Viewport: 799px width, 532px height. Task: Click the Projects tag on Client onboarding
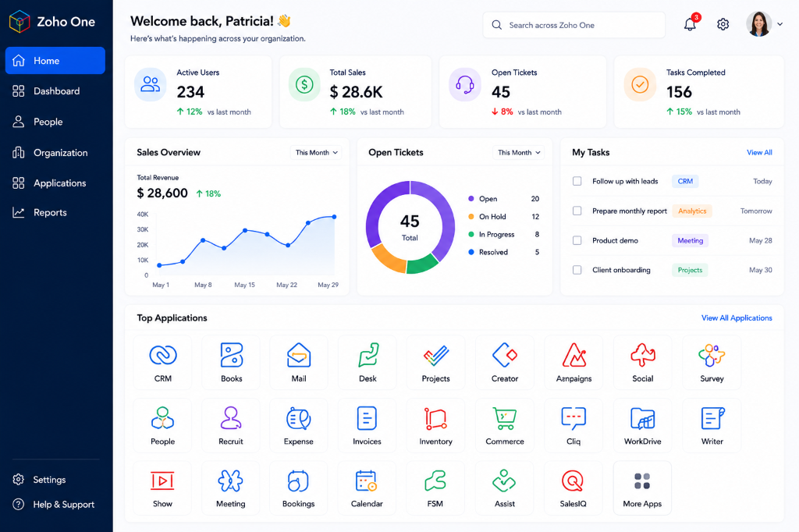click(690, 270)
